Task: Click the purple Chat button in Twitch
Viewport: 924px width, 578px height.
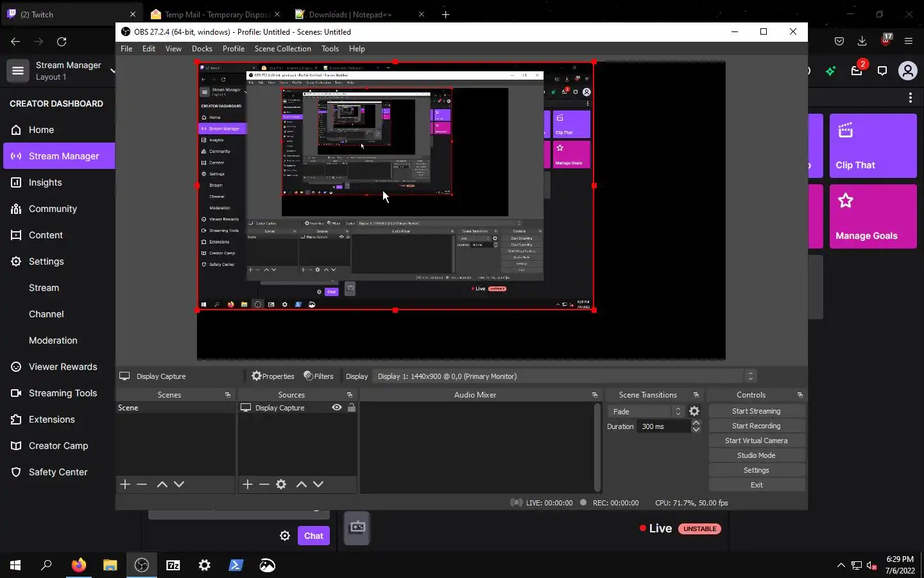Action: (314, 536)
